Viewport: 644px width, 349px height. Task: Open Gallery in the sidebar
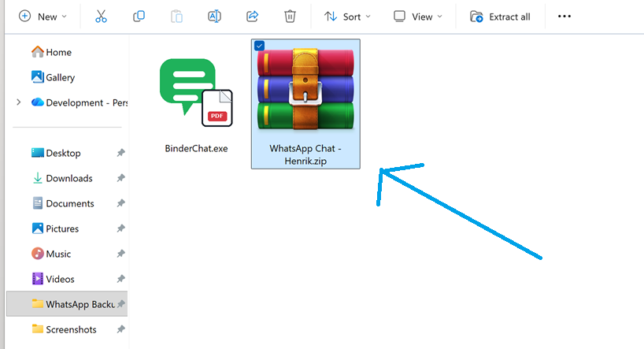click(x=53, y=77)
